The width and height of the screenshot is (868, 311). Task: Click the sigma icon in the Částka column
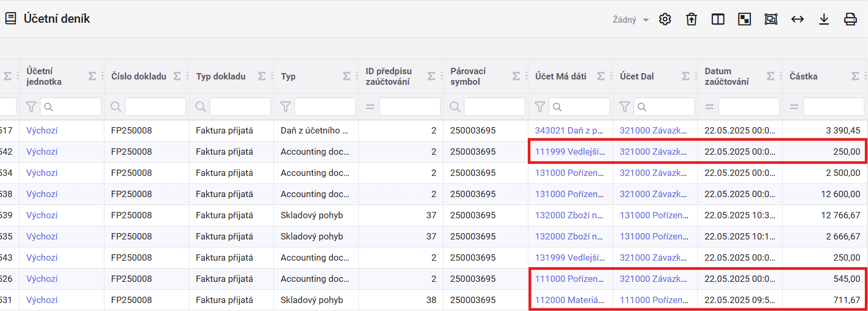(x=855, y=76)
